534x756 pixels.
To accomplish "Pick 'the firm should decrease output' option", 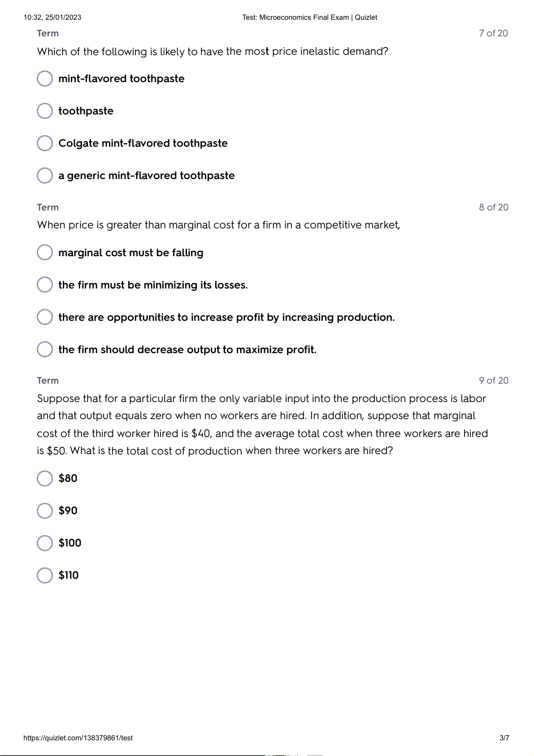I will (x=45, y=350).
